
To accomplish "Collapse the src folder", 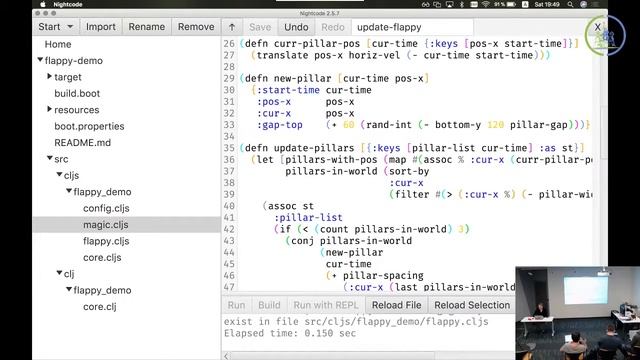I will click(49, 158).
